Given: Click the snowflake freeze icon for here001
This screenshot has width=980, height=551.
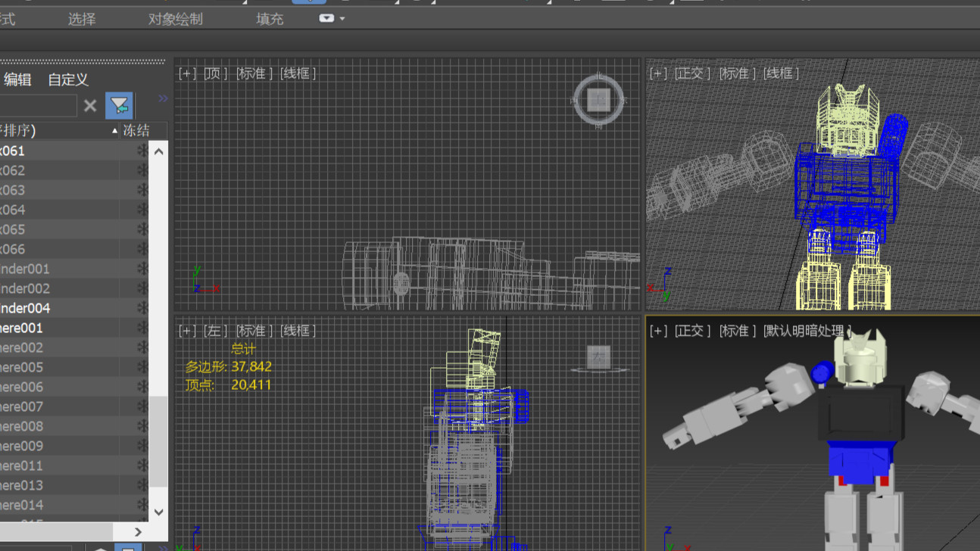Looking at the screenshot, I should click(142, 328).
